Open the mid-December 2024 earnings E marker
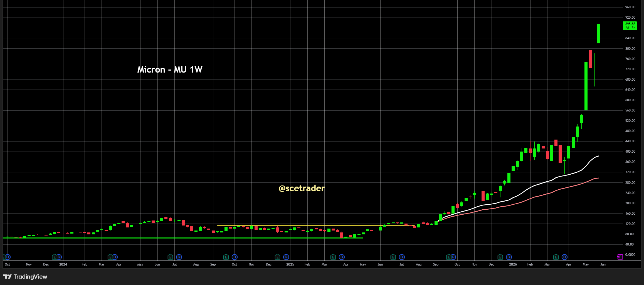Image resolution: width=644 pixels, height=285 pixels. coord(277,257)
